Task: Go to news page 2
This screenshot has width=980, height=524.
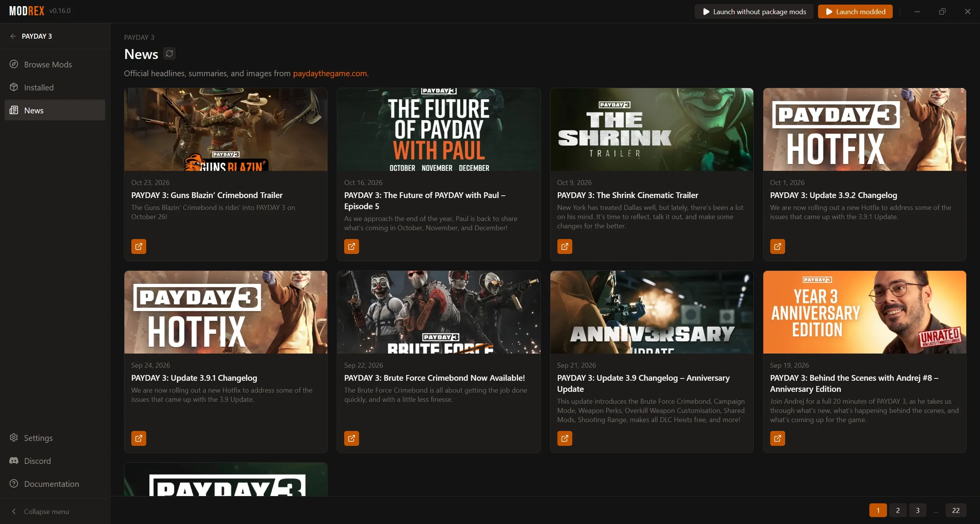Action: pyautogui.click(x=898, y=510)
